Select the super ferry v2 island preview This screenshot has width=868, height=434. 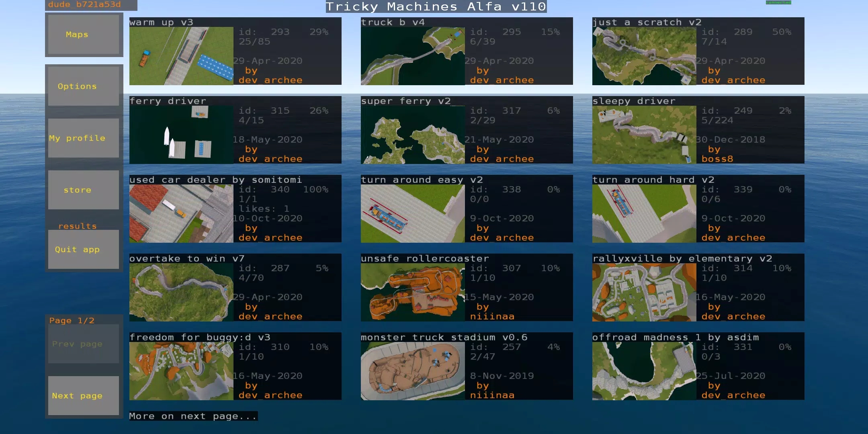(x=413, y=135)
